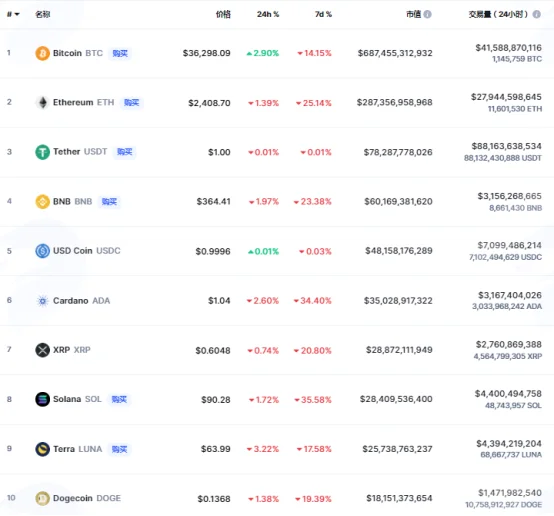
Task: Click the Tether green logo icon
Action: [42, 152]
